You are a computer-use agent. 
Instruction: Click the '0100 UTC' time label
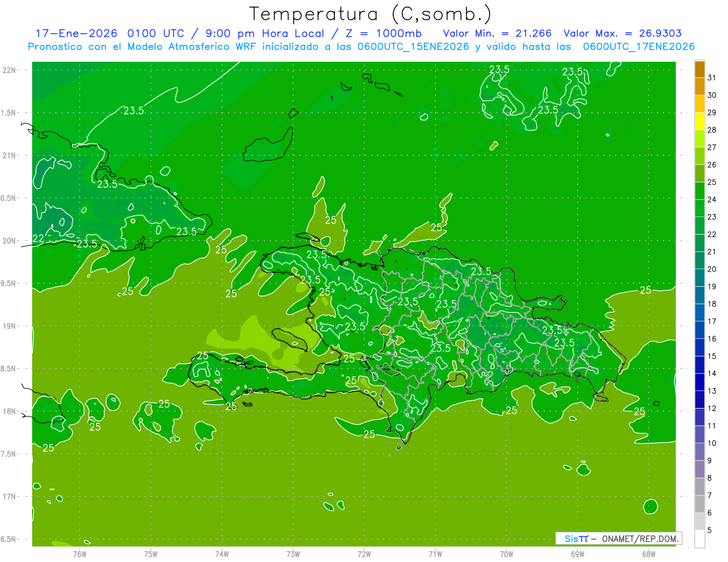pyautogui.click(x=157, y=33)
